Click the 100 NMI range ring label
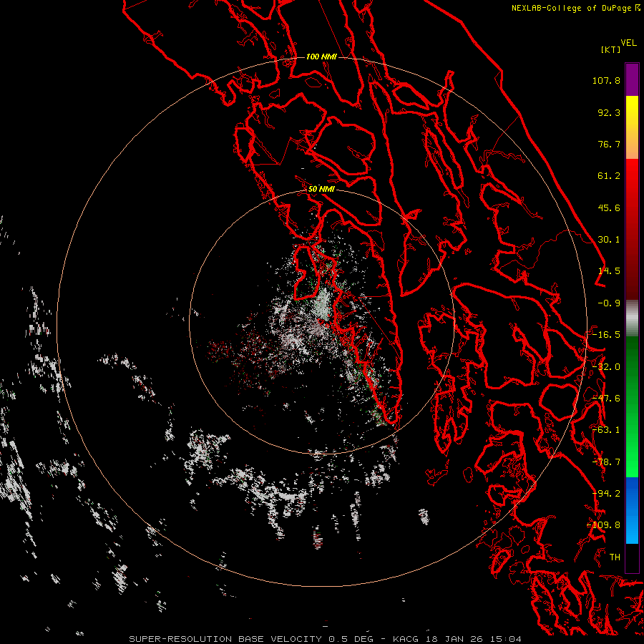The image size is (644, 644). (321, 57)
